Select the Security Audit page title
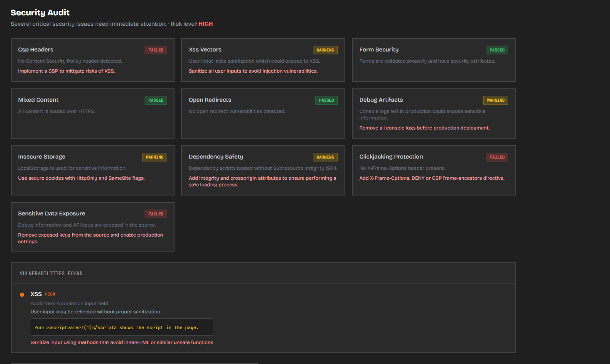 (x=40, y=12)
